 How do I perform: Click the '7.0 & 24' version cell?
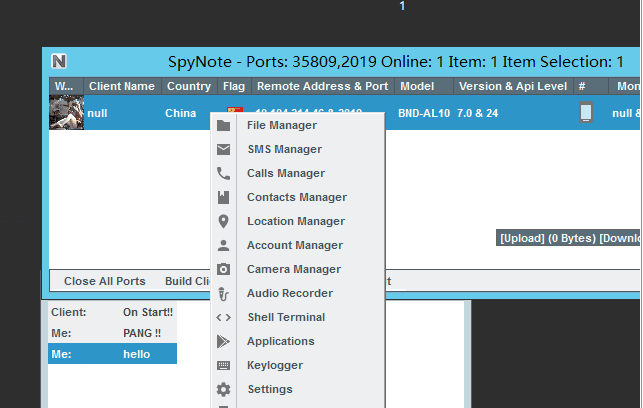pos(478,113)
